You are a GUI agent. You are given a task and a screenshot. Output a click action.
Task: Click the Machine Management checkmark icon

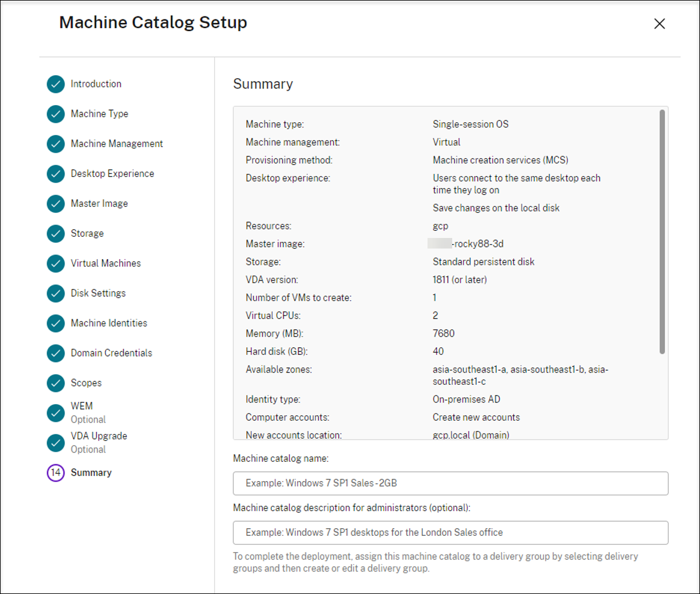55,144
